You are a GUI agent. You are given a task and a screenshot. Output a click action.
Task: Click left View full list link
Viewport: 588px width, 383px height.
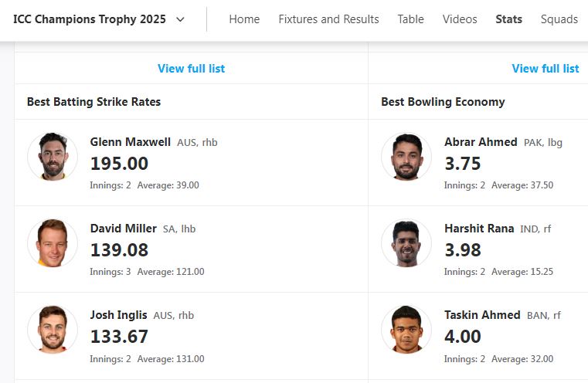coord(191,69)
